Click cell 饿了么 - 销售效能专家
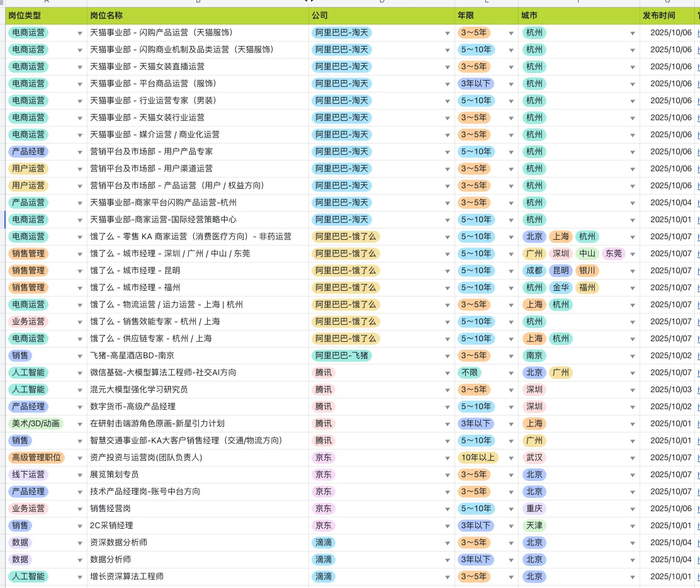Viewport: 700px width, 588px height. 198,322
